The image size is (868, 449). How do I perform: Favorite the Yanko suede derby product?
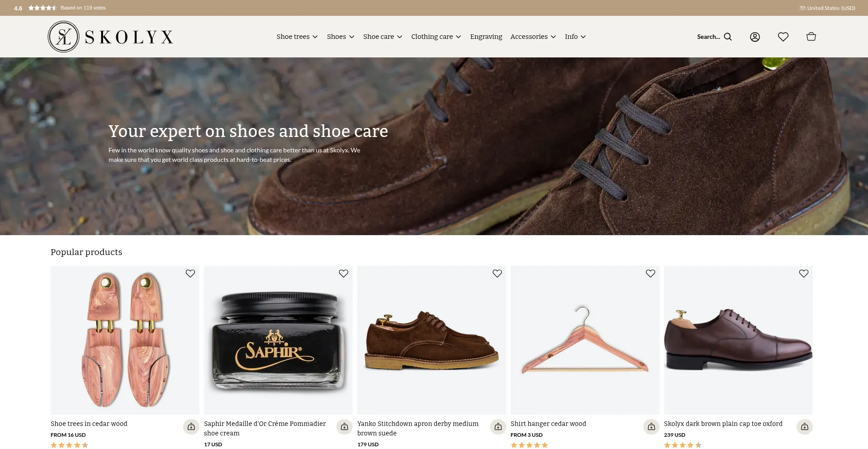click(x=497, y=274)
